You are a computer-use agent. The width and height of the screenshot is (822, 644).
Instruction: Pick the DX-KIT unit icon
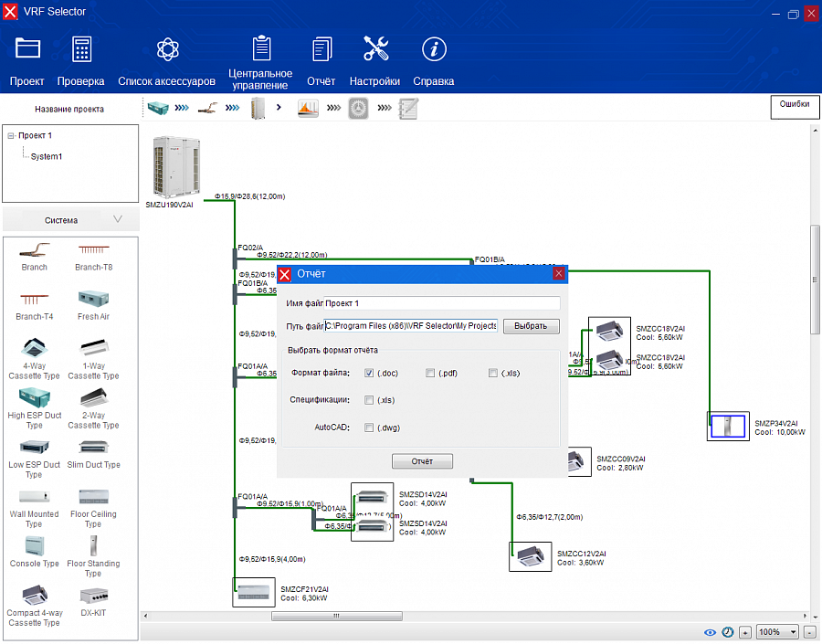click(x=93, y=596)
